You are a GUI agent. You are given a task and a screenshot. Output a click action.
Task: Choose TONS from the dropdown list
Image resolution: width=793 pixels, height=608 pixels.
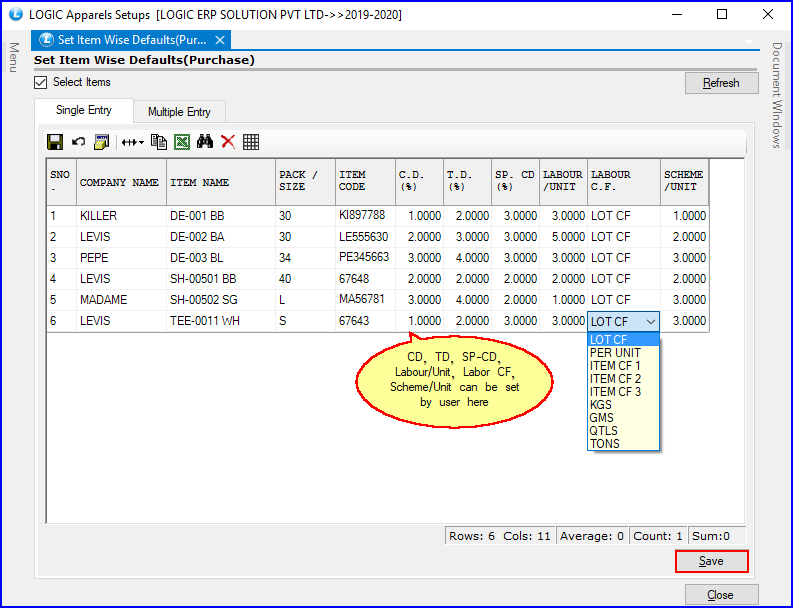pyautogui.click(x=623, y=444)
